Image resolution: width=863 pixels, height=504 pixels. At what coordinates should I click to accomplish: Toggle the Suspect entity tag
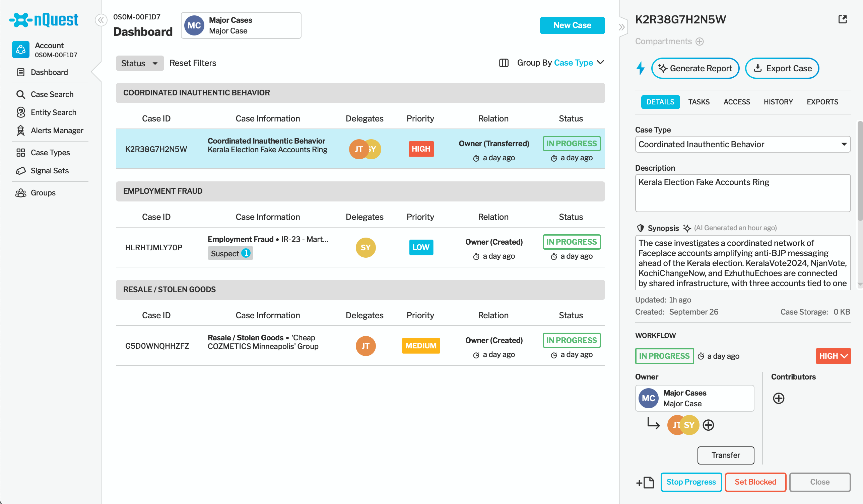coord(230,253)
